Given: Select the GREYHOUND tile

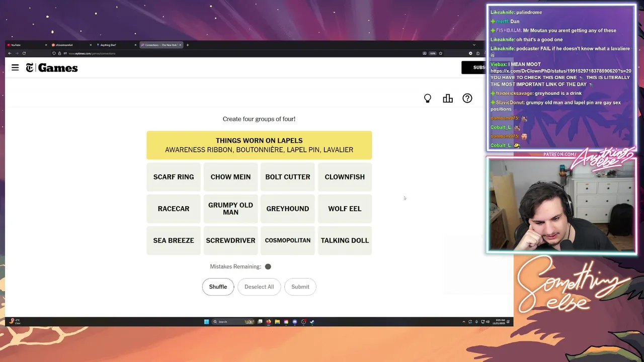Looking at the screenshot, I should 288,209.
